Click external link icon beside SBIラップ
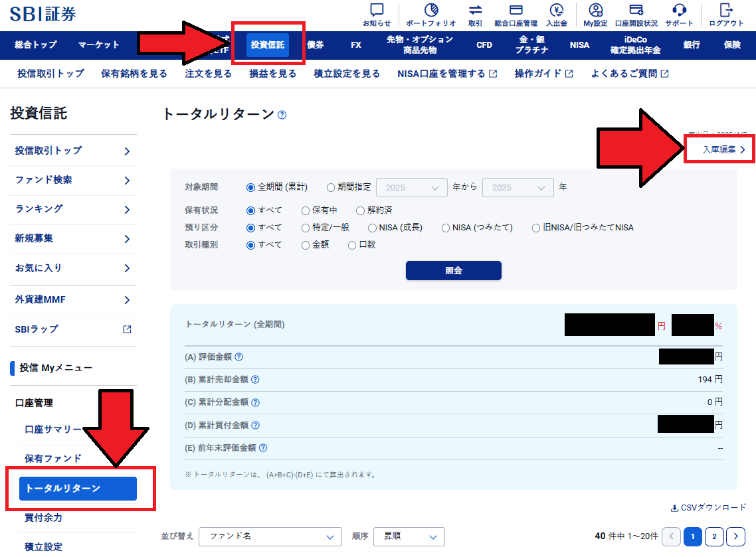 128,329
